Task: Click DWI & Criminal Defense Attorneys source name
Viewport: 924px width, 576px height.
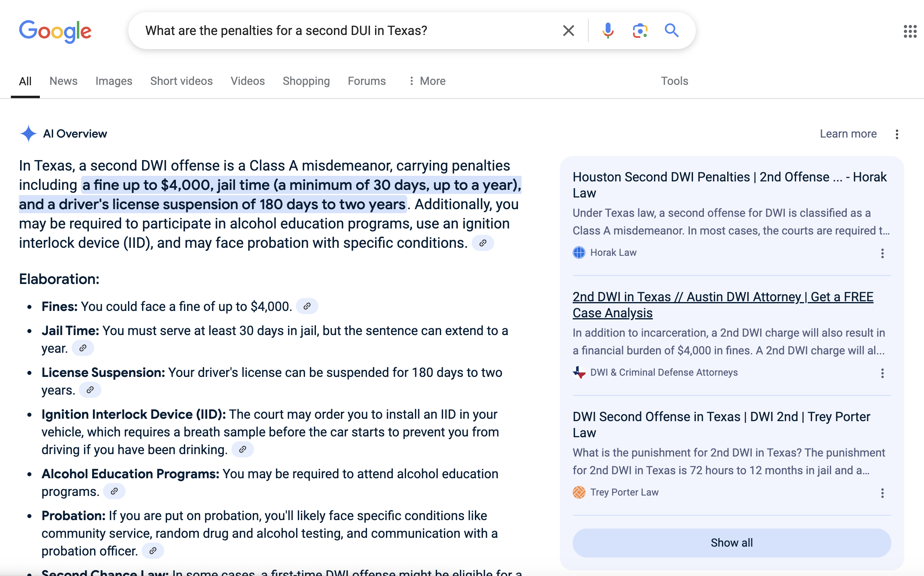Action: (664, 372)
